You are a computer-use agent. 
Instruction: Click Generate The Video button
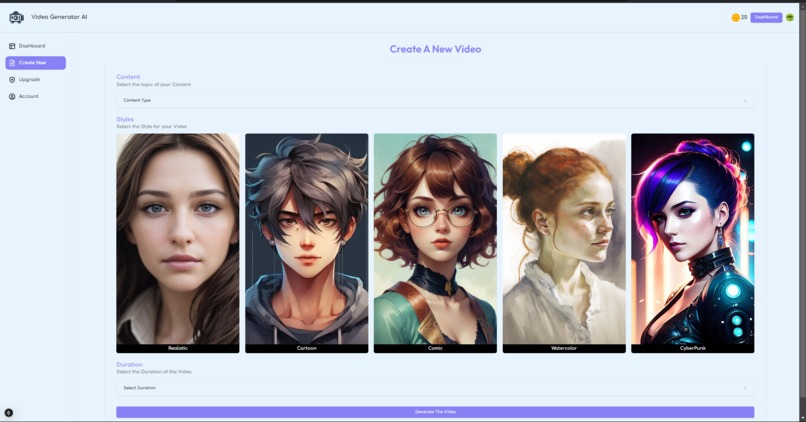pos(435,412)
